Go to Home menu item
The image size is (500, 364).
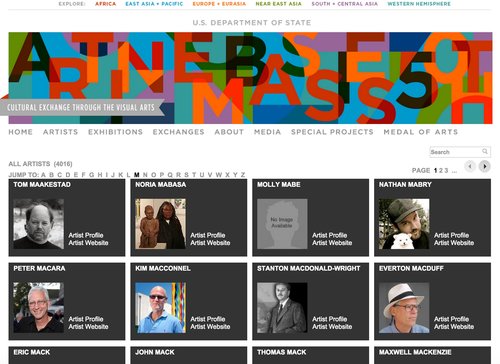(21, 132)
